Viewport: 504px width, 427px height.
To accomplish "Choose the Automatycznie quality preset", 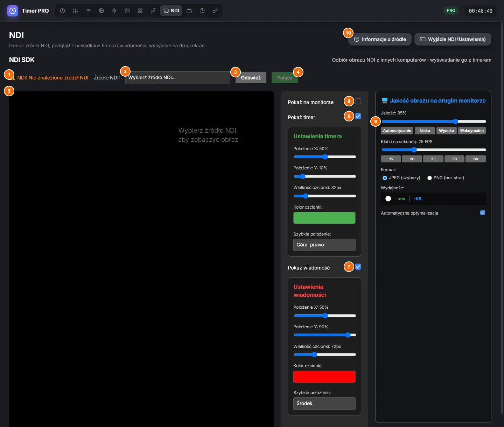I will pos(397,131).
